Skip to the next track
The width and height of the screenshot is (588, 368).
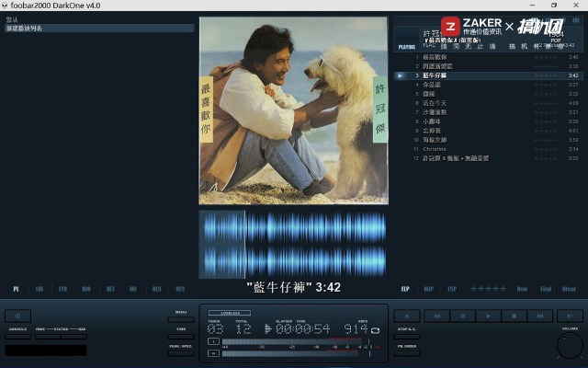[540, 316]
